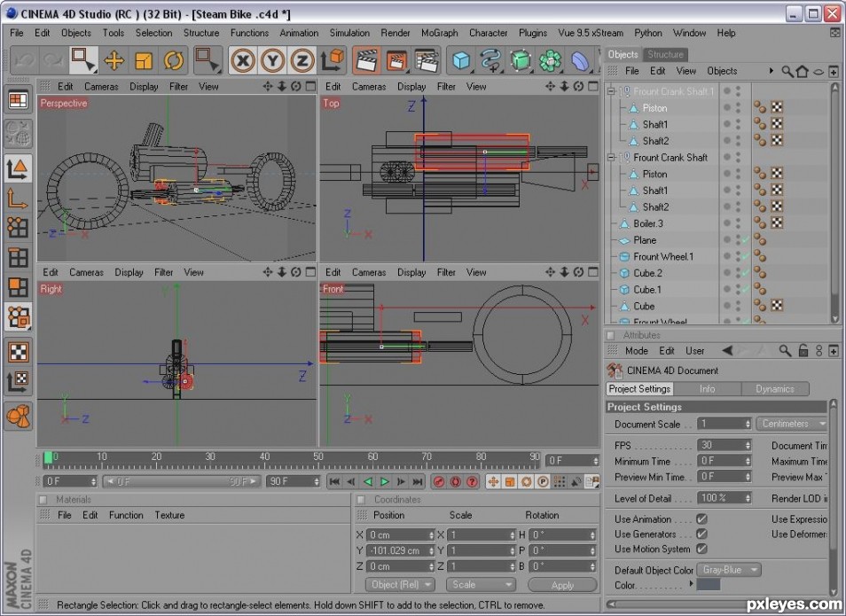The width and height of the screenshot is (846, 616).
Task: Click the record keyframe red button
Action: [x=439, y=481]
